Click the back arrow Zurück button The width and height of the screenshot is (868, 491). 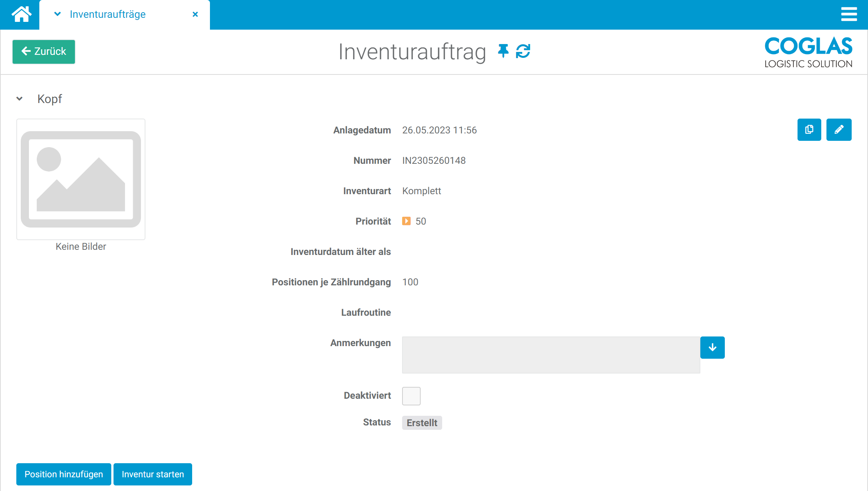(45, 51)
